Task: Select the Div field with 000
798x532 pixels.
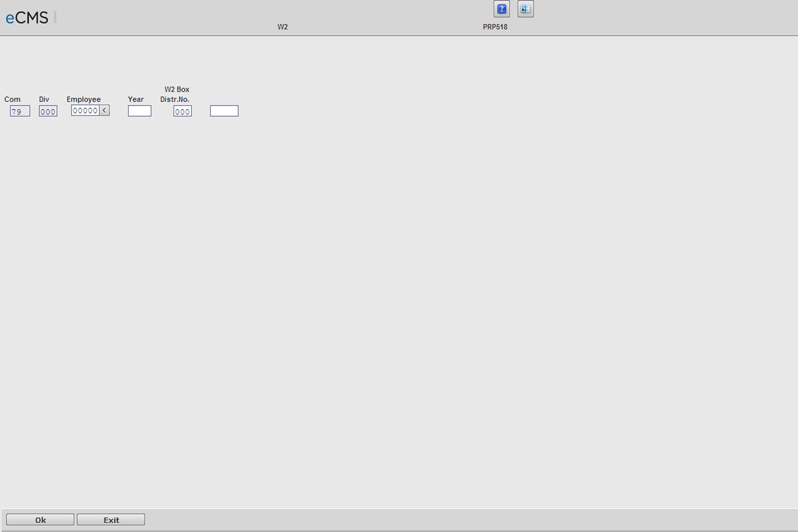Action: click(x=48, y=111)
